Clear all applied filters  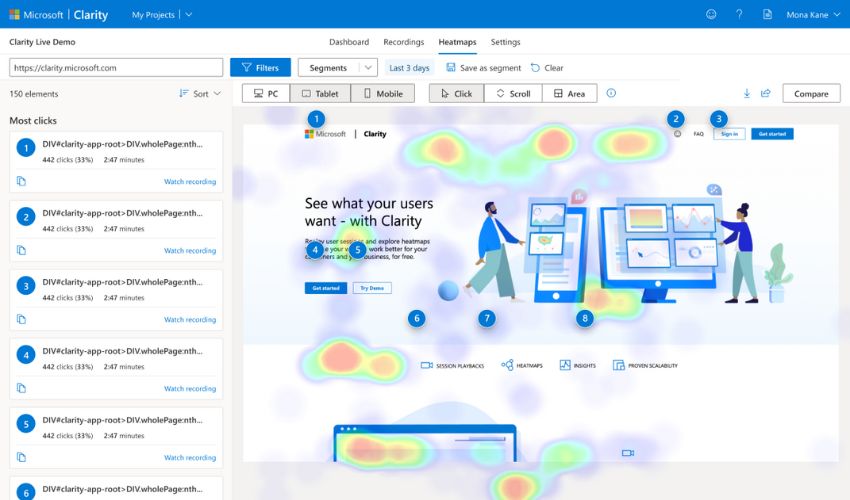(547, 68)
